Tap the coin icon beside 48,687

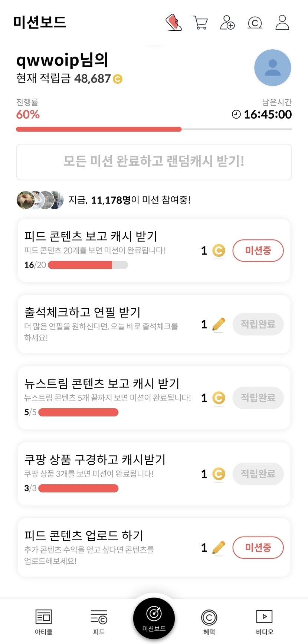tap(118, 79)
